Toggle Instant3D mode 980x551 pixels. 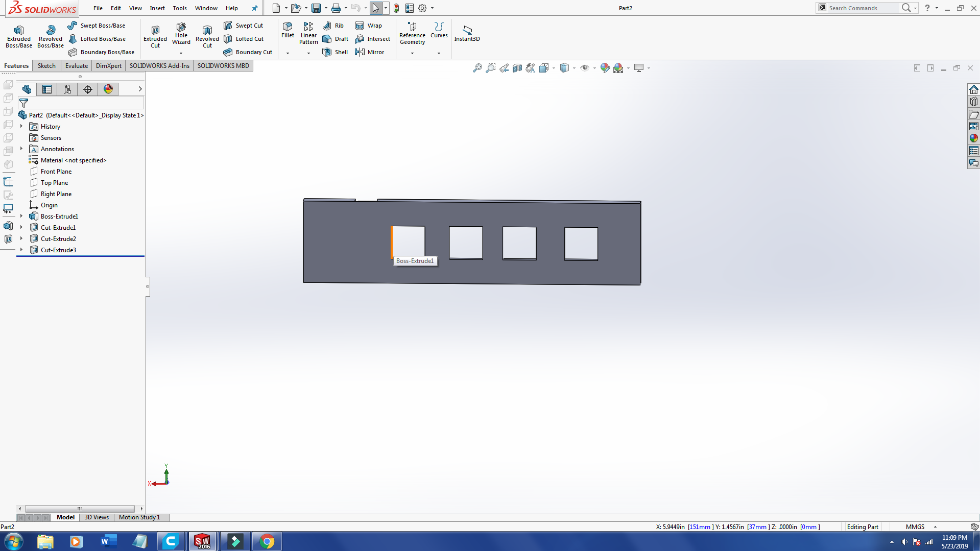(467, 33)
